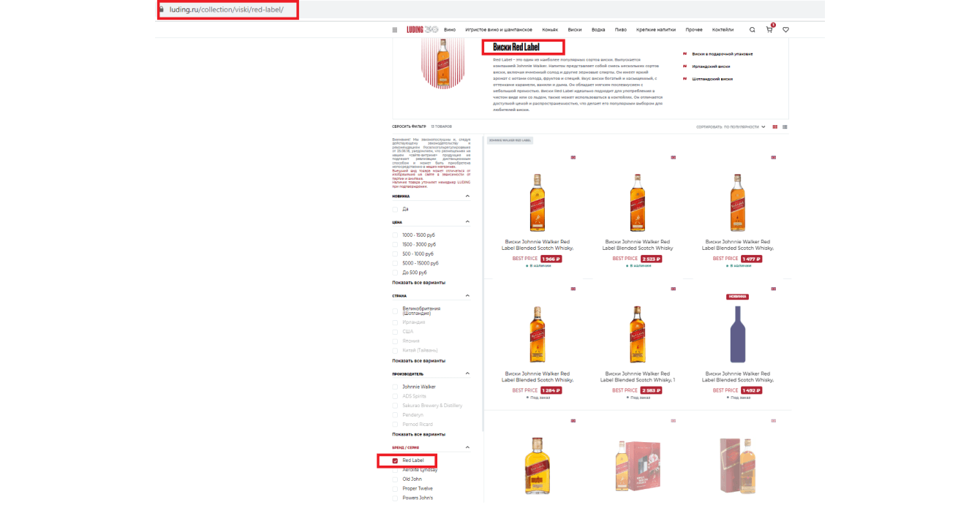
Task: Open placeholder bottle priced 1 492 ₽
Action: pos(737,333)
